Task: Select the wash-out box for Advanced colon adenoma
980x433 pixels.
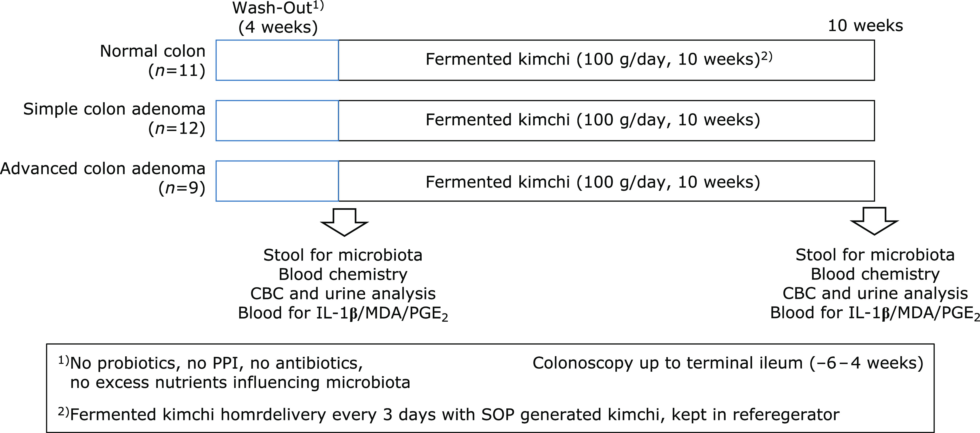Action: 277,181
